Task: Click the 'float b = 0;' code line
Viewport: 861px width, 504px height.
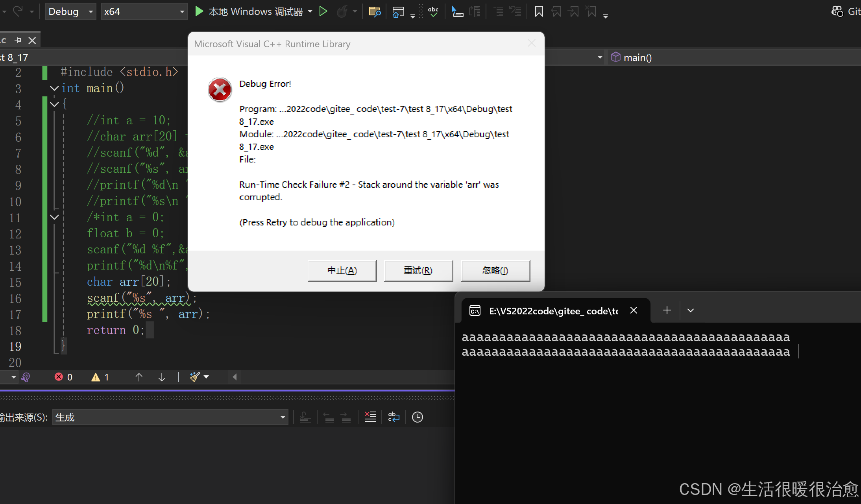Action: (126, 233)
